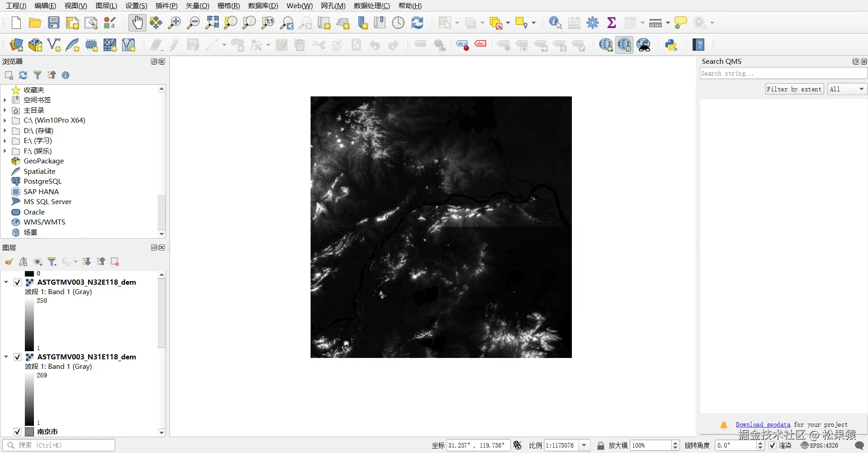Click the Filter by extent button

[x=794, y=89]
